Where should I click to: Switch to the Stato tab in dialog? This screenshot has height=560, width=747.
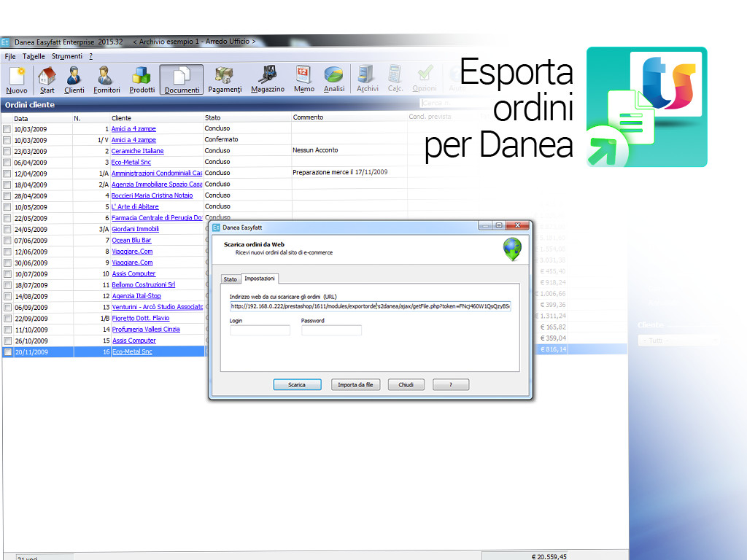click(x=230, y=279)
